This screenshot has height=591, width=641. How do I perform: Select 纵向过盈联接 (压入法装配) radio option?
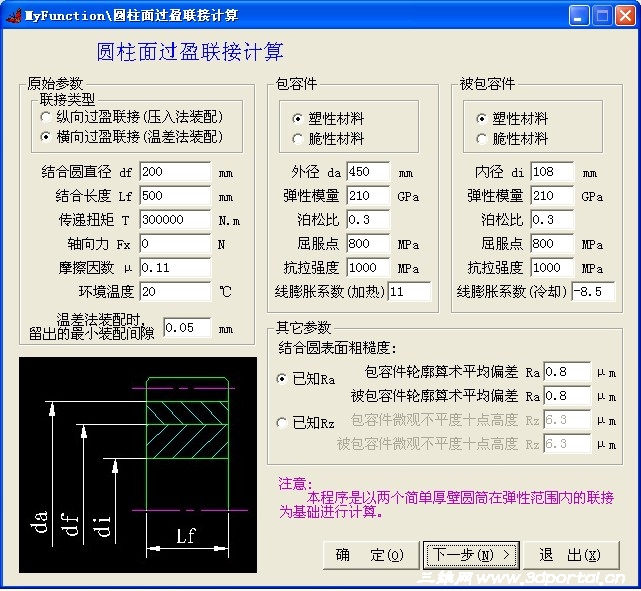[132, 117]
